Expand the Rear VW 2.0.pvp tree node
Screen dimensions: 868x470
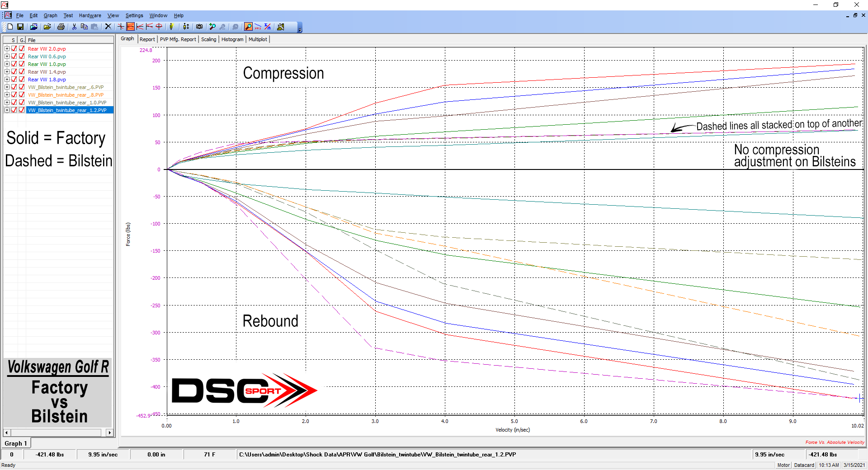7,49
